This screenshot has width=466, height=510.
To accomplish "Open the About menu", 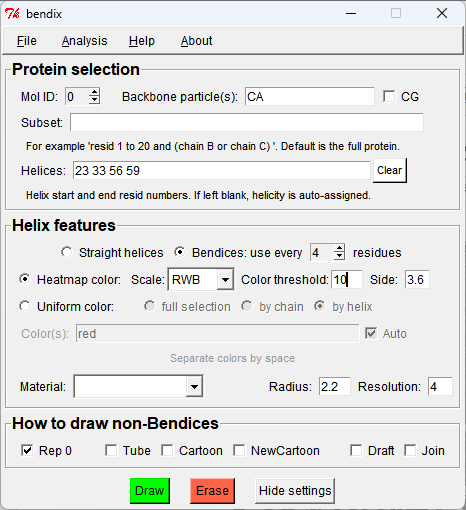I will click(196, 41).
